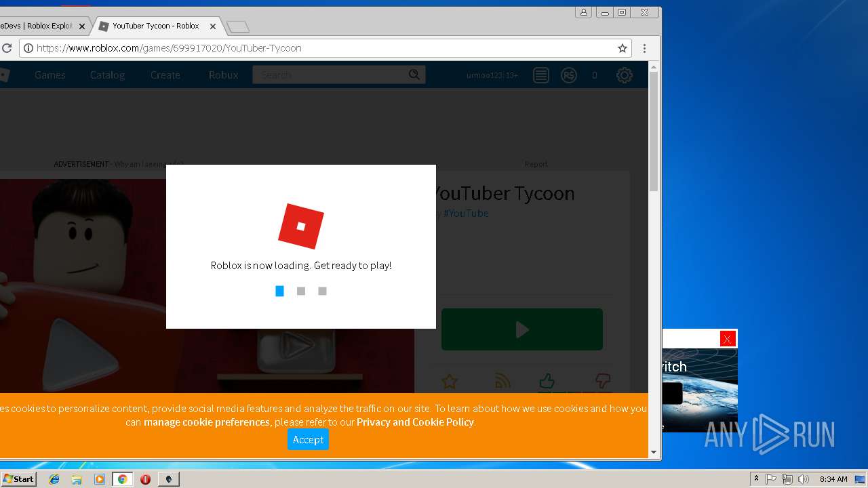The width and height of the screenshot is (868, 488).
Task: Open the Windows Start menu
Action: 18,479
